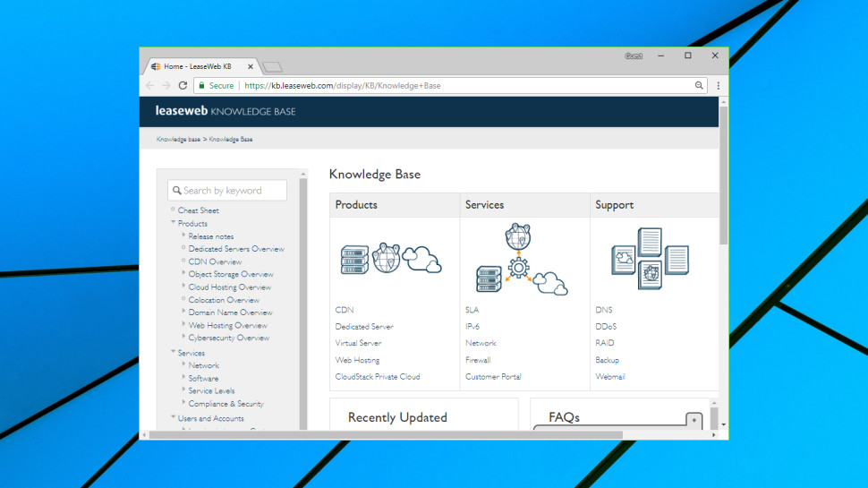Open the Dedicated Server link
The width and height of the screenshot is (868, 488).
pos(364,326)
